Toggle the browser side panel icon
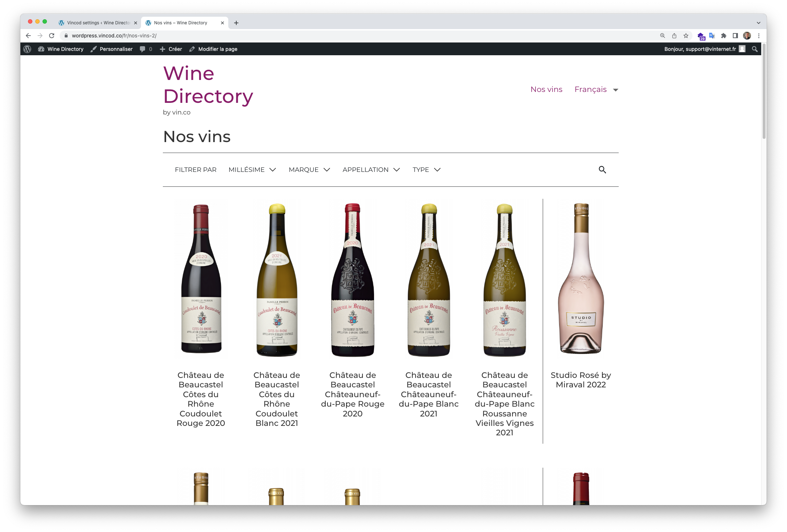The image size is (787, 532). tap(735, 36)
